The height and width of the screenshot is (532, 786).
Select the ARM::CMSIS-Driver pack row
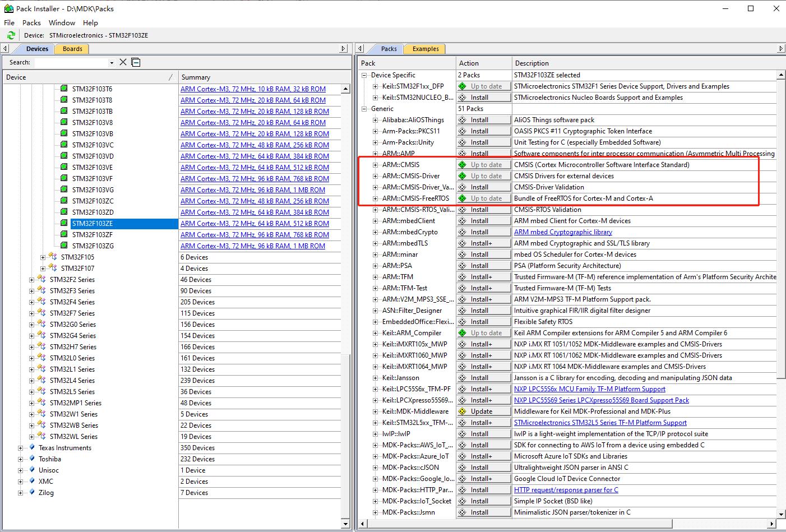pos(412,176)
